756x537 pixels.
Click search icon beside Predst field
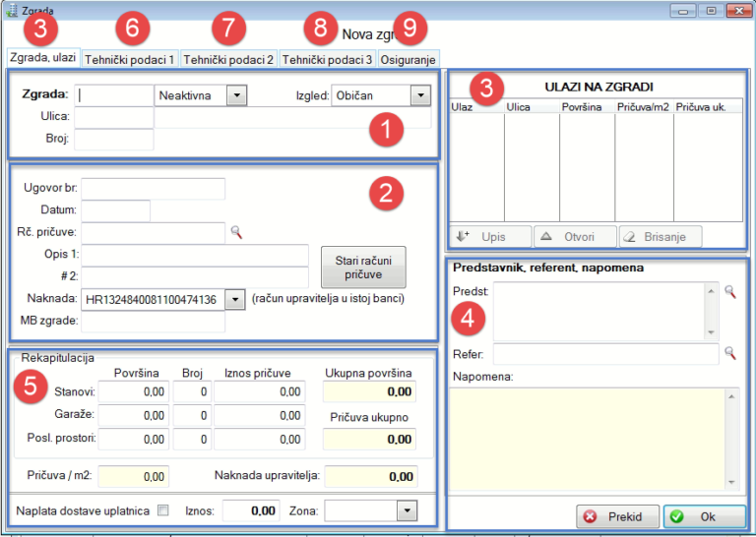point(729,292)
